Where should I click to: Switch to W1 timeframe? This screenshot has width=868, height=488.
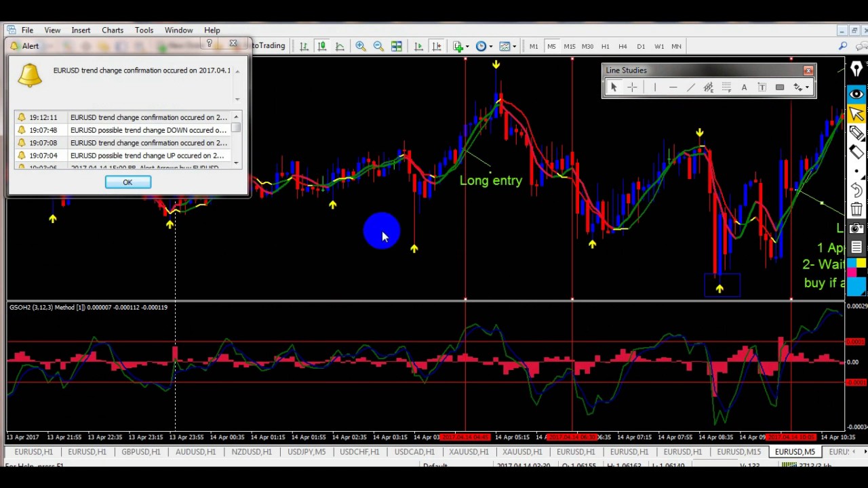[x=659, y=46]
